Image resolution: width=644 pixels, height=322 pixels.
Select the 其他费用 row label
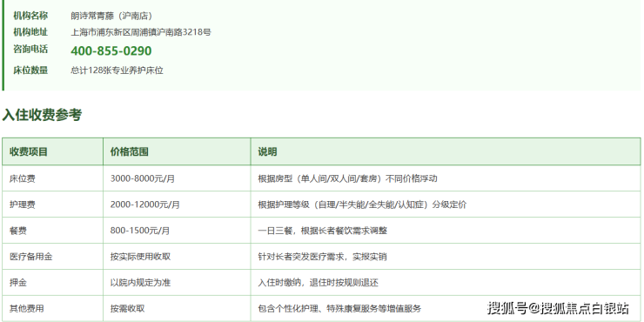click(x=27, y=308)
